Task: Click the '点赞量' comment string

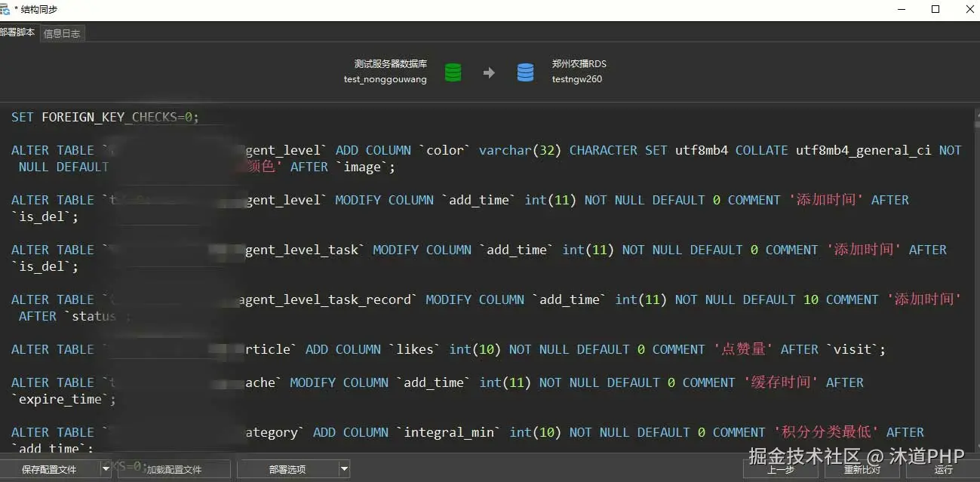Action: point(743,349)
